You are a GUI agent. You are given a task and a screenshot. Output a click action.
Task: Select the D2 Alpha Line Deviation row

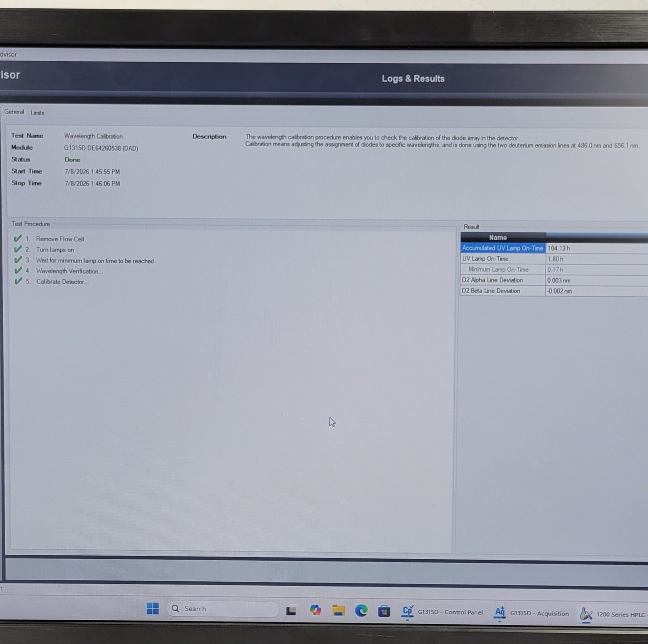554,280
